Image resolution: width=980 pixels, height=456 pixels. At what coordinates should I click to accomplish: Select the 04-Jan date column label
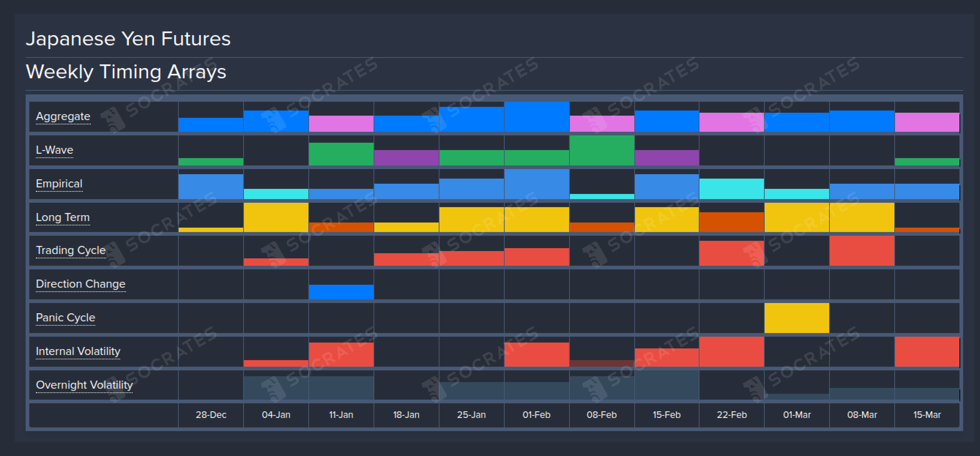(x=276, y=415)
